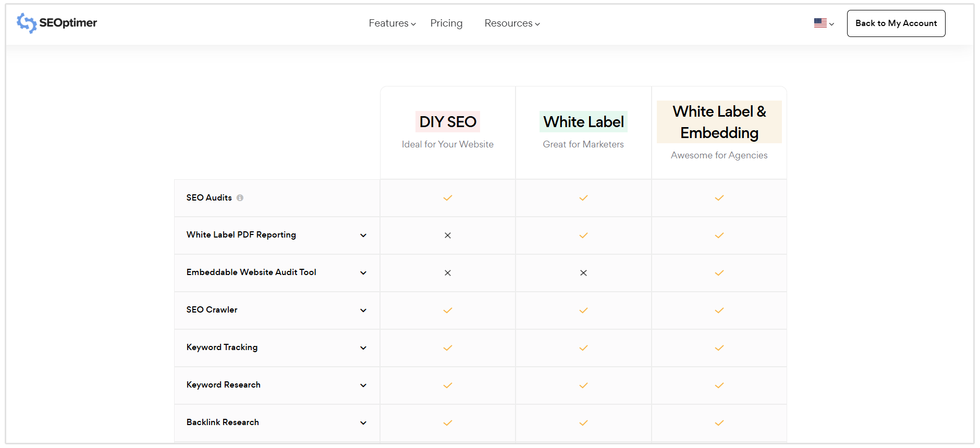The image size is (980, 448).
Task: Expand the Embeddable Website Audit Tool row
Action: [x=363, y=273]
